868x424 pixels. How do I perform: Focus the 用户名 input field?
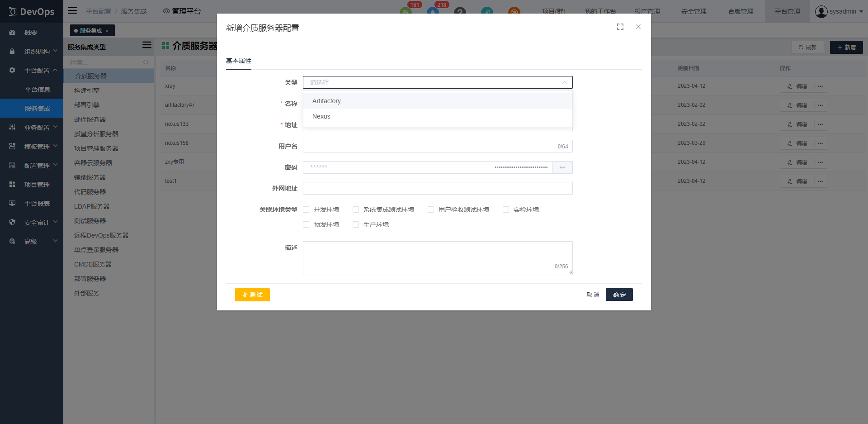coord(438,146)
